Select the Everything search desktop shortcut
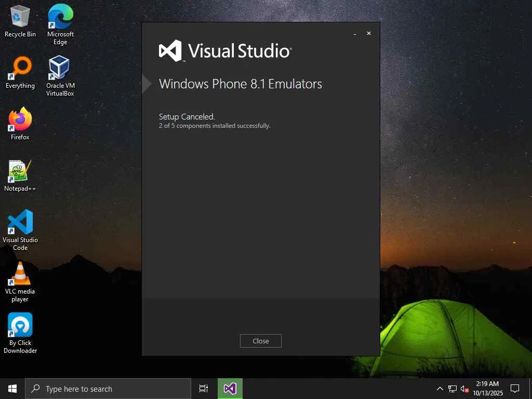 click(x=20, y=73)
